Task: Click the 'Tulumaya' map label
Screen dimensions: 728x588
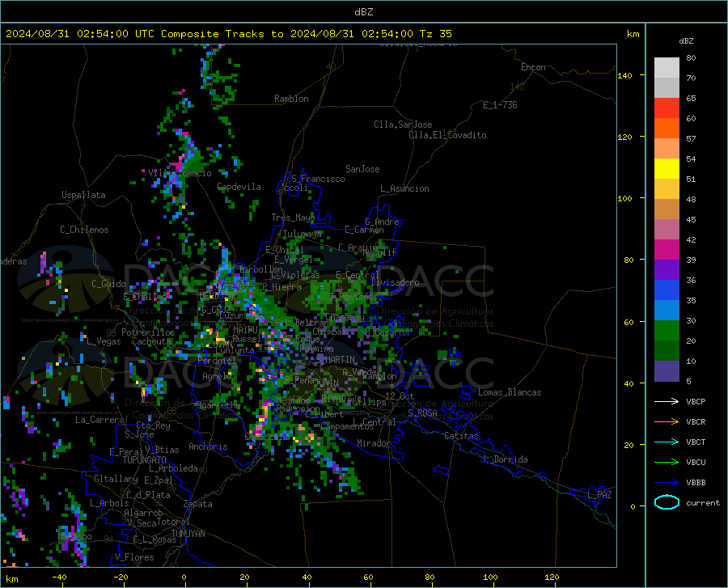Action: coord(303,234)
